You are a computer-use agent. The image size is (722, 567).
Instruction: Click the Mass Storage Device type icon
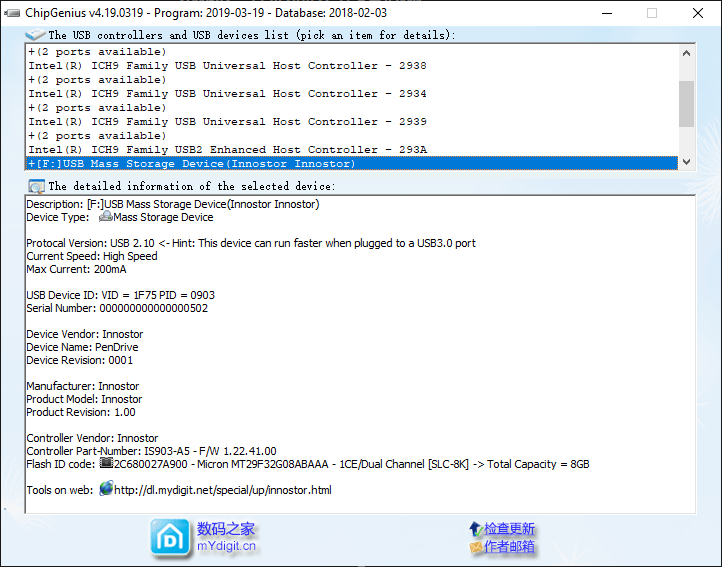tap(106, 216)
